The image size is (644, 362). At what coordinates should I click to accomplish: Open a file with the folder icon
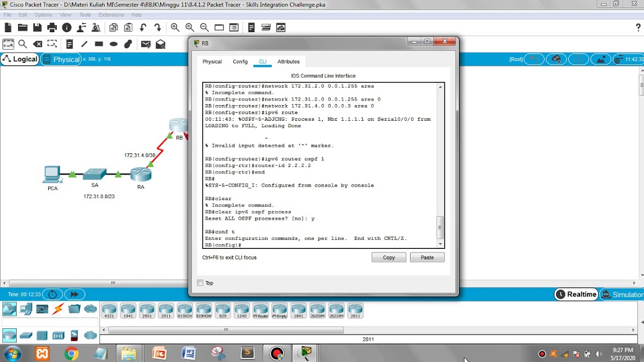tap(23, 28)
